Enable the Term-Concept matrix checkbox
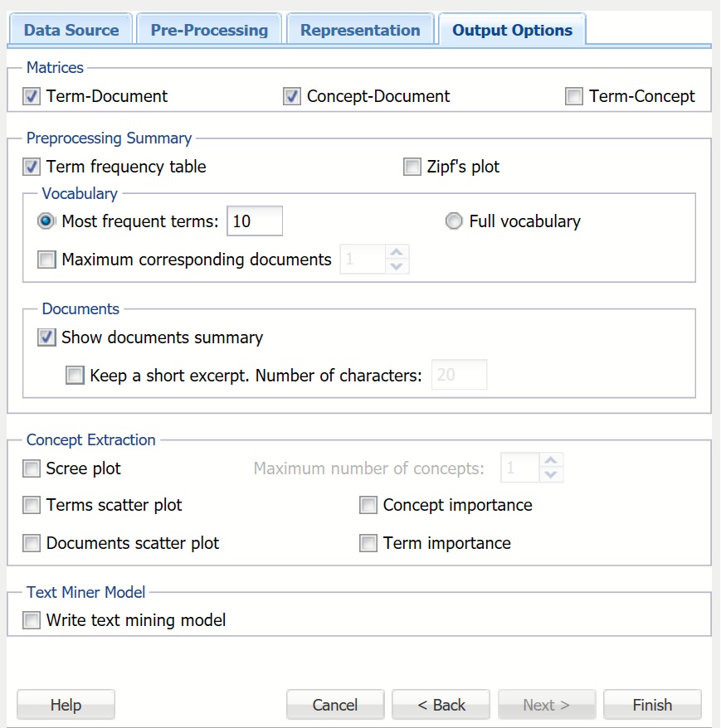Screen dimensions: 721x728 pyautogui.click(x=574, y=96)
